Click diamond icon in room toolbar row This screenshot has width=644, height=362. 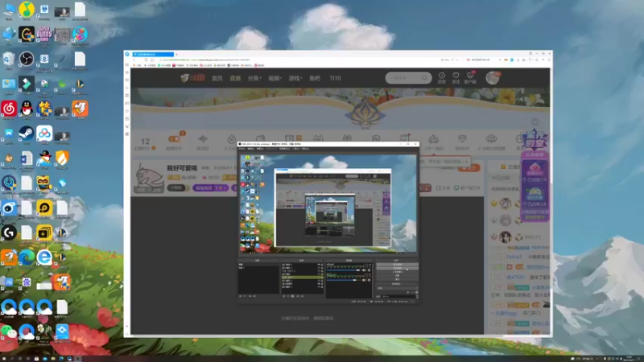tap(462, 139)
